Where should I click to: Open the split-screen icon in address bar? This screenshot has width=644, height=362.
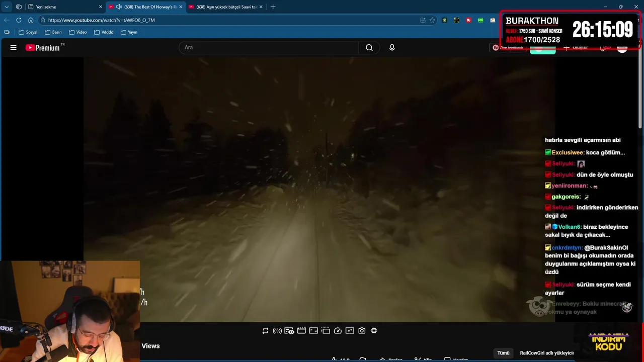pyautogui.click(x=423, y=20)
